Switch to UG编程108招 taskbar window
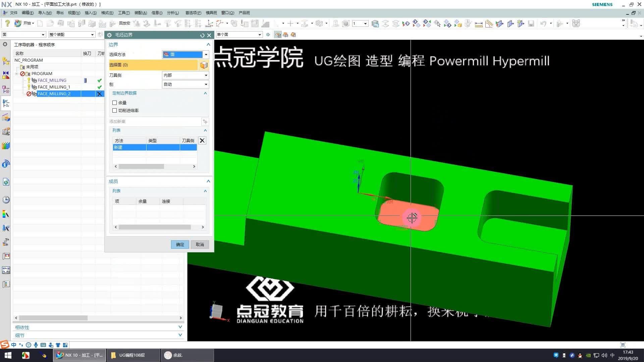This screenshot has height=362, width=644. coord(133,355)
